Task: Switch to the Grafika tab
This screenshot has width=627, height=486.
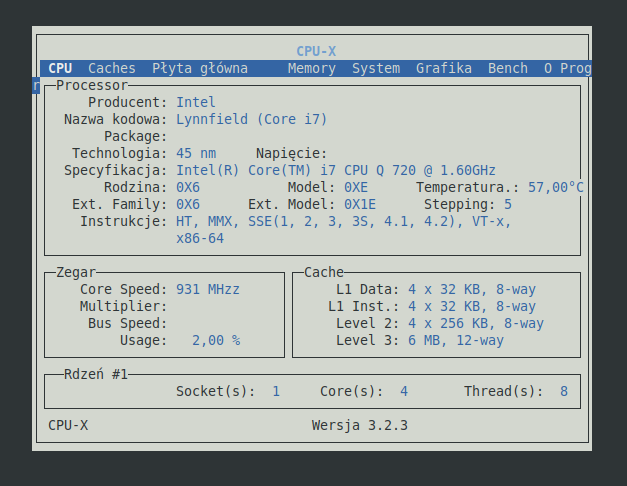Action: [x=444, y=68]
